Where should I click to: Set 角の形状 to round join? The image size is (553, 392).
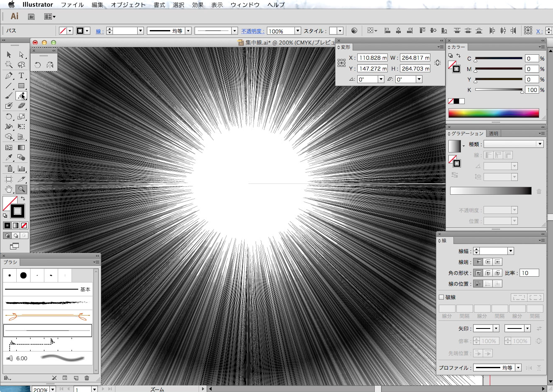pos(488,273)
